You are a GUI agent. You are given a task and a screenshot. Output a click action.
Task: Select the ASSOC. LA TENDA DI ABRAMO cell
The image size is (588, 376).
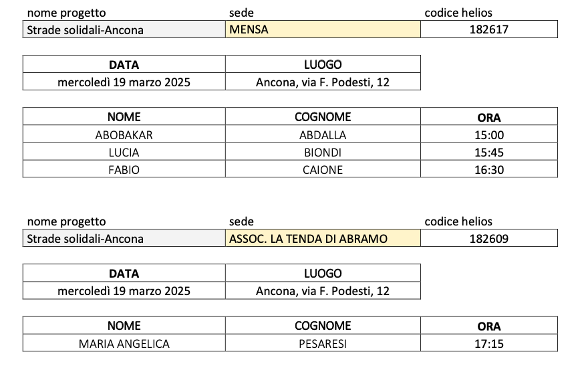tap(323, 238)
